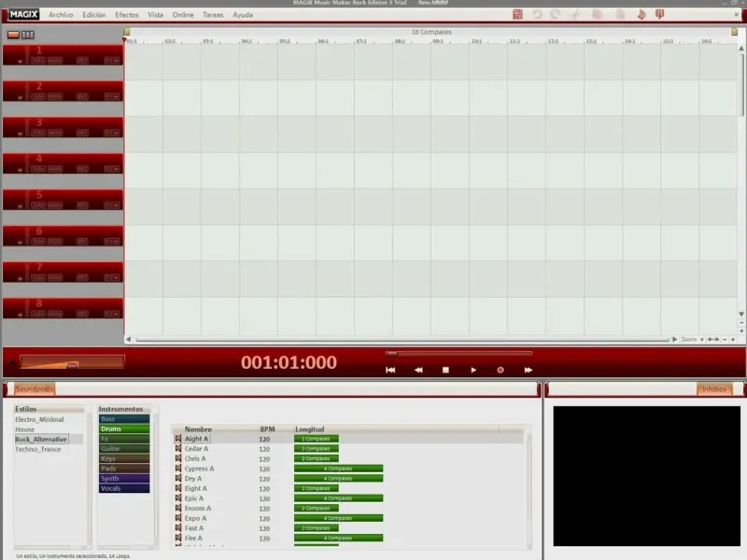Expand track 8 small arrow menu
The image size is (747, 560).
point(20,315)
